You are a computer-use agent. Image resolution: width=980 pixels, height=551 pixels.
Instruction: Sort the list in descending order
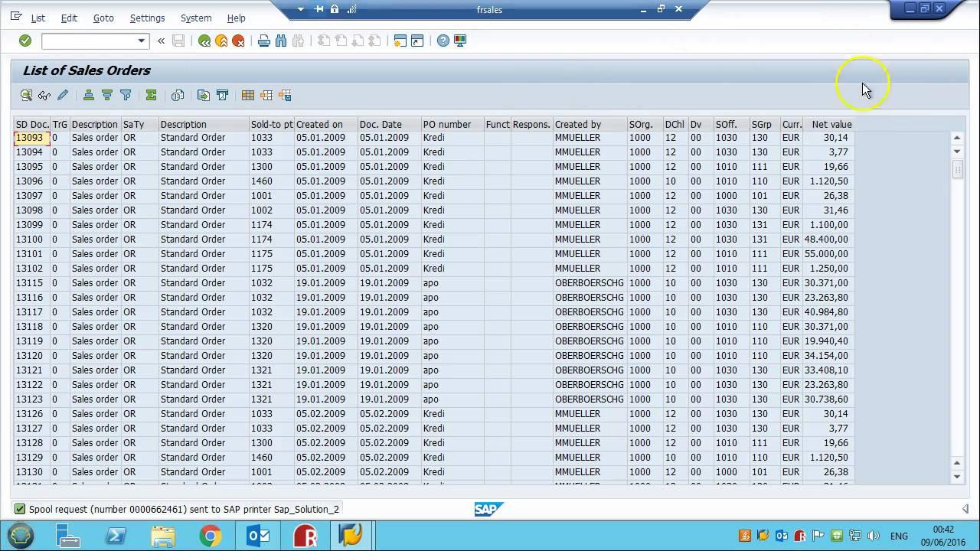pyautogui.click(x=108, y=95)
